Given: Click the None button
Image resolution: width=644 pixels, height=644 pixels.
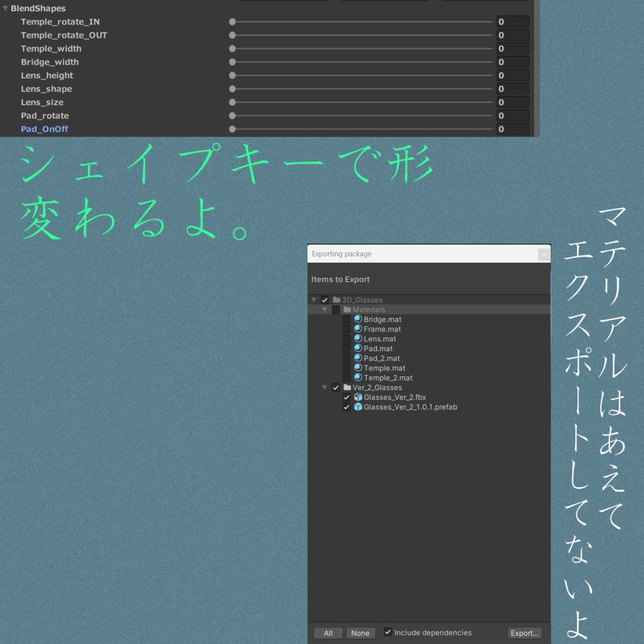Looking at the screenshot, I should point(360,633).
